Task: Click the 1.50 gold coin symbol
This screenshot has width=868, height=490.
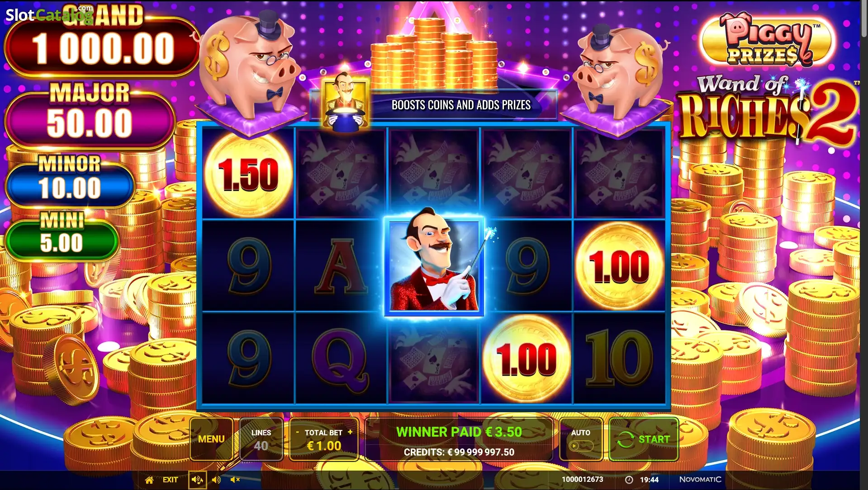Action: coord(248,174)
